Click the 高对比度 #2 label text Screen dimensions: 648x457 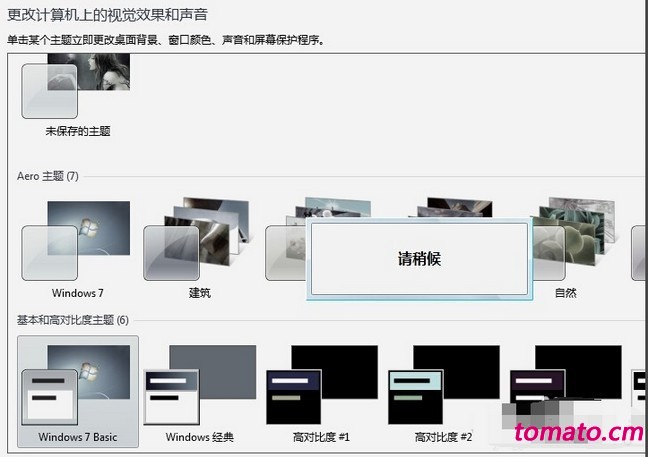(x=443, y=437)
